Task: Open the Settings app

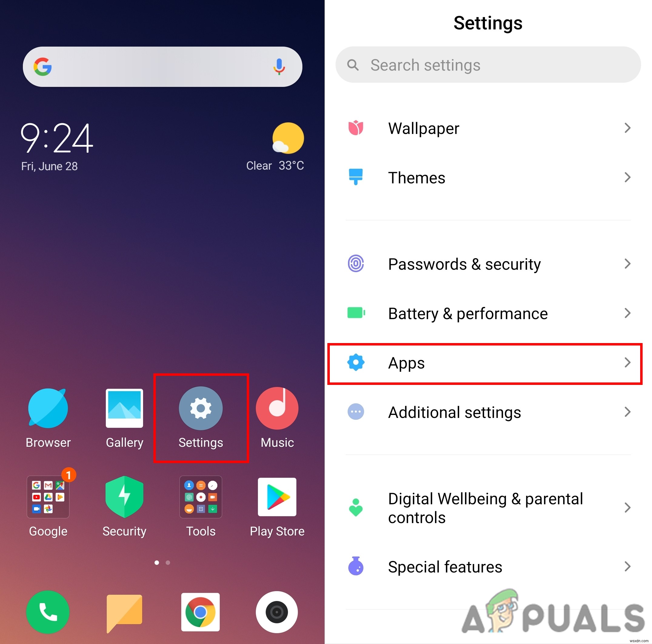Action: tap(201, 407)
